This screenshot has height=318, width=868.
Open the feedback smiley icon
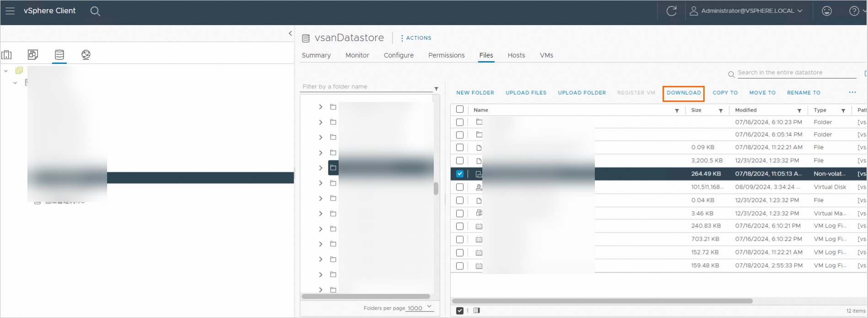pyautogui.click(x=827, y=11)
